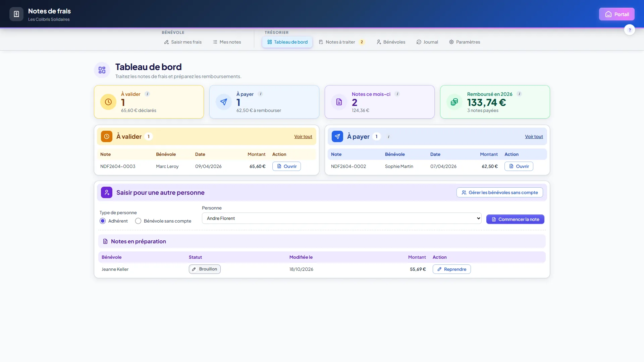The image size is (644, 362).
Task: Open the Personne dropdown showing Andre Florent
Action: (x=341, y=218)
